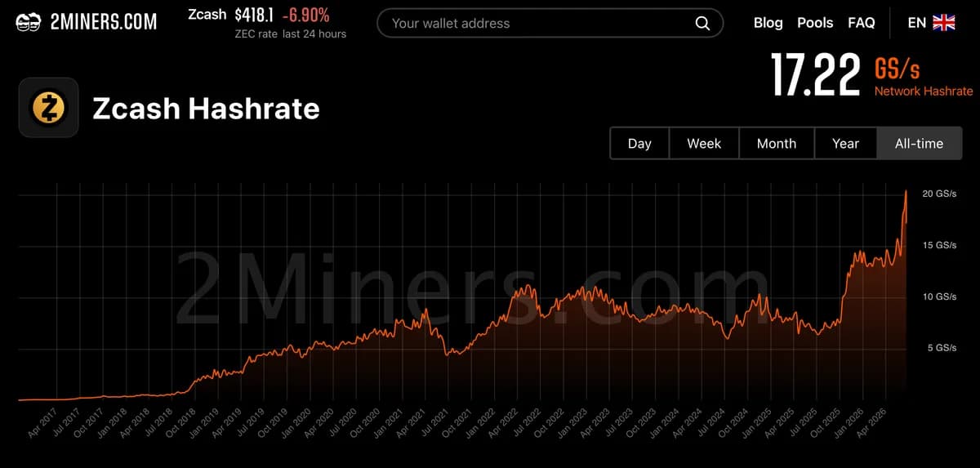Open the Blog link
Screen dimensions: 980x468
pos(768,23)
